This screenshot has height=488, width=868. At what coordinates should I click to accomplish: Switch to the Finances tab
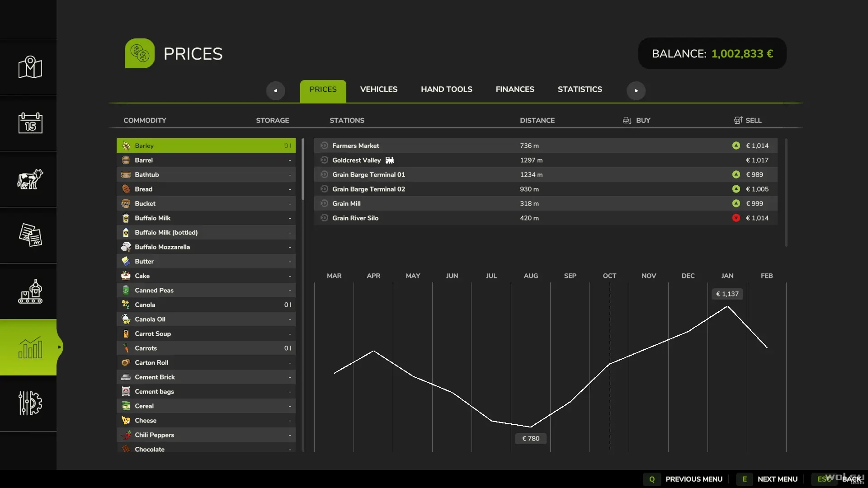click(x=515, y=89)
